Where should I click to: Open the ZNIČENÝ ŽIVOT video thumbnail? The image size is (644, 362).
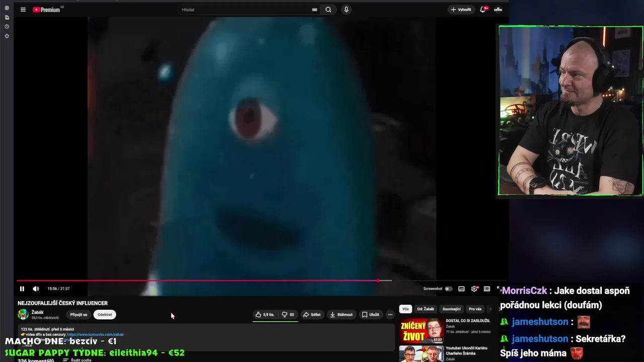[422, 330]
